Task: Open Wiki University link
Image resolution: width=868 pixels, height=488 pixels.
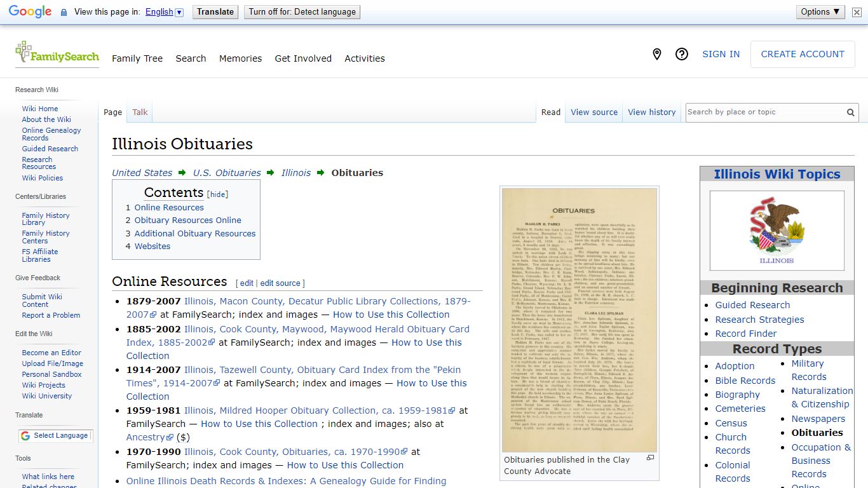Action: [x=47, y=396]
